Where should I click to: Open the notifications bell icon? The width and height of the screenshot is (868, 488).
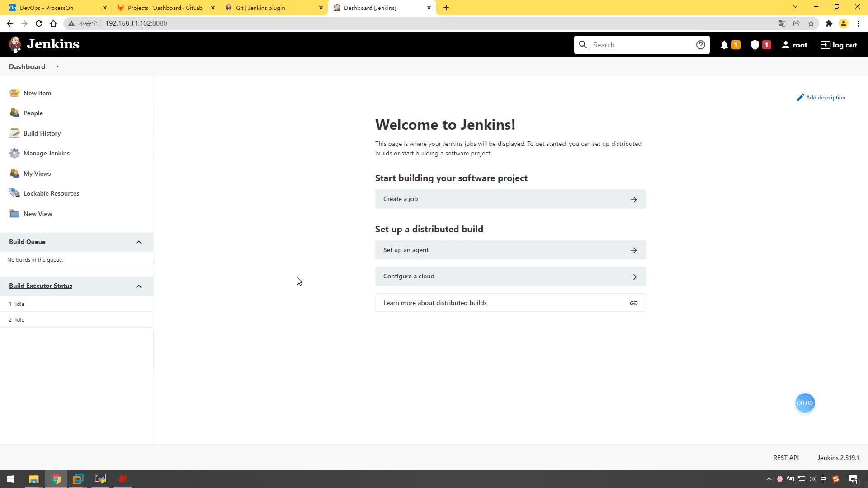(725, 45)
